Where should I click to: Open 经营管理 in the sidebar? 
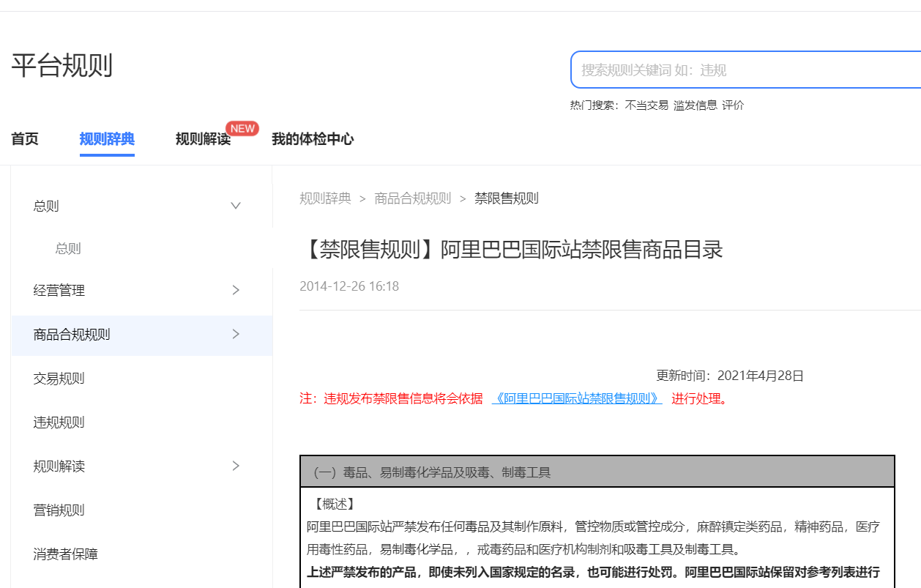coord(59,290)
